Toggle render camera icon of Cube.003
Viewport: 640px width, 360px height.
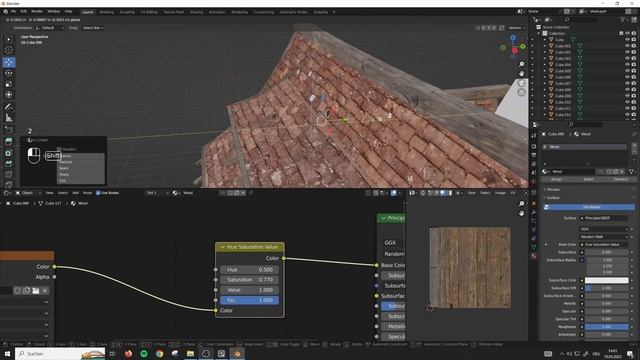633,58
